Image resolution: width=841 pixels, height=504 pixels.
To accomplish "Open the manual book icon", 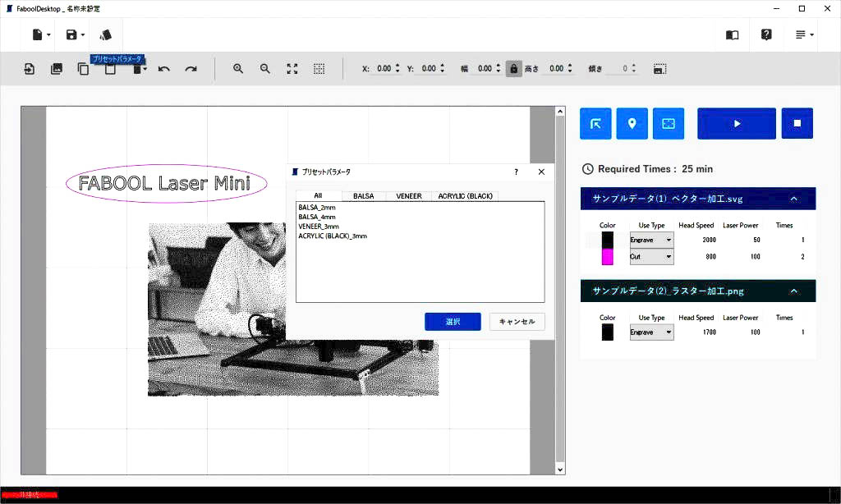I will (732, 34).
